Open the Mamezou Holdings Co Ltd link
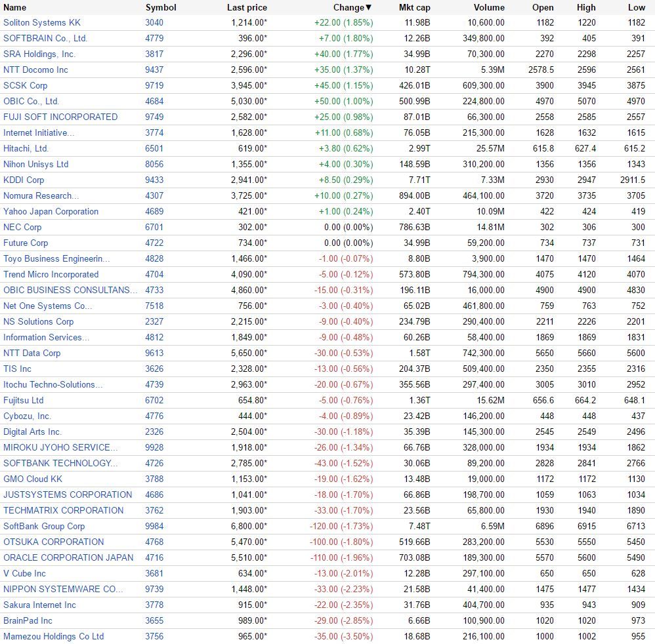655x644 pixels. [53, 637]
